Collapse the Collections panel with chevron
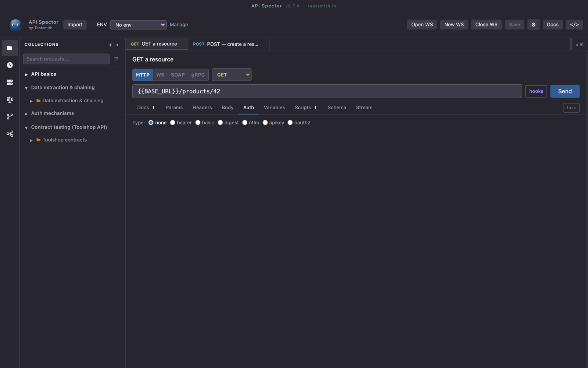Screen dimensions: 588x368 coord(117,45)
